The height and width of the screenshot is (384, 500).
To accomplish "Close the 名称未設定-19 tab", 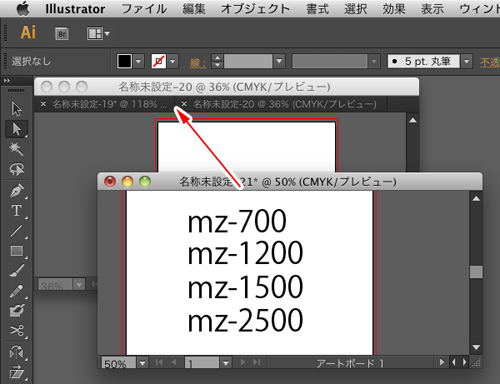I will (x=43, y=104).
